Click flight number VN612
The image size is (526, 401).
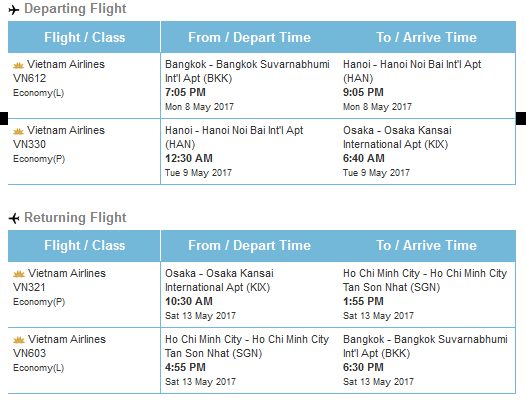30,78
